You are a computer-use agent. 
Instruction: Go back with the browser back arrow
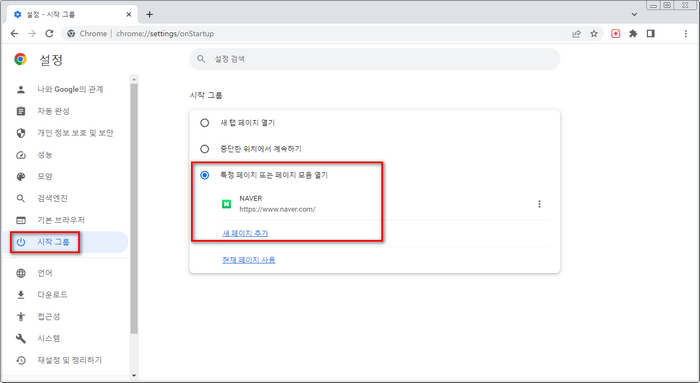pos(14,33)
